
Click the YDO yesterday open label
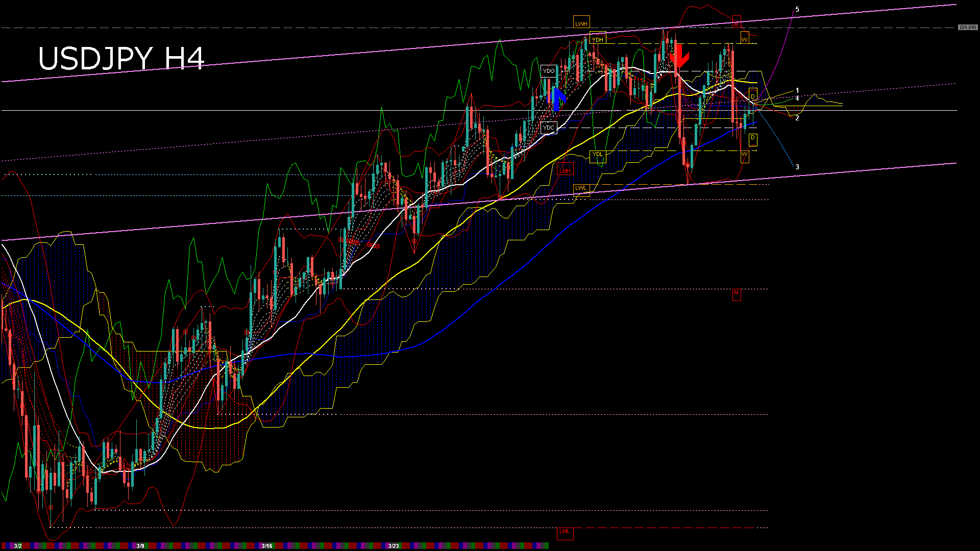[549, 71]
